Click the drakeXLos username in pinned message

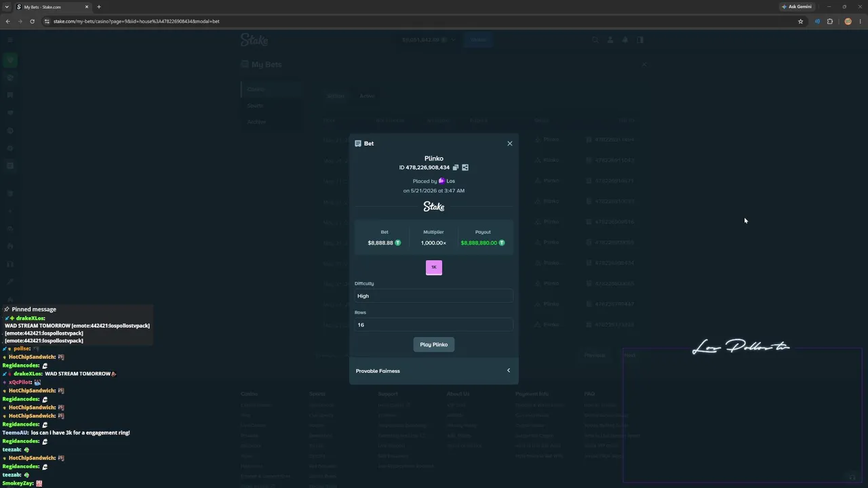(31, 318)
